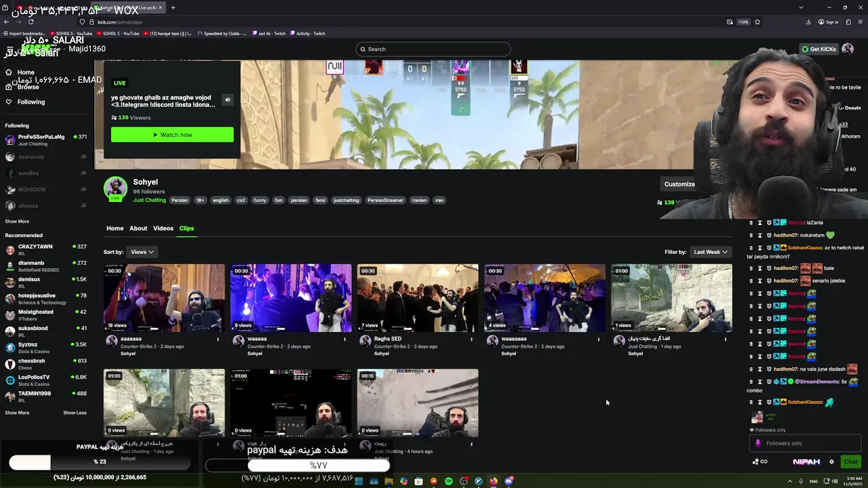Open LosPollosTV recommended channel
The width and height of the screenshot is (868, 488).
(45, 380)
